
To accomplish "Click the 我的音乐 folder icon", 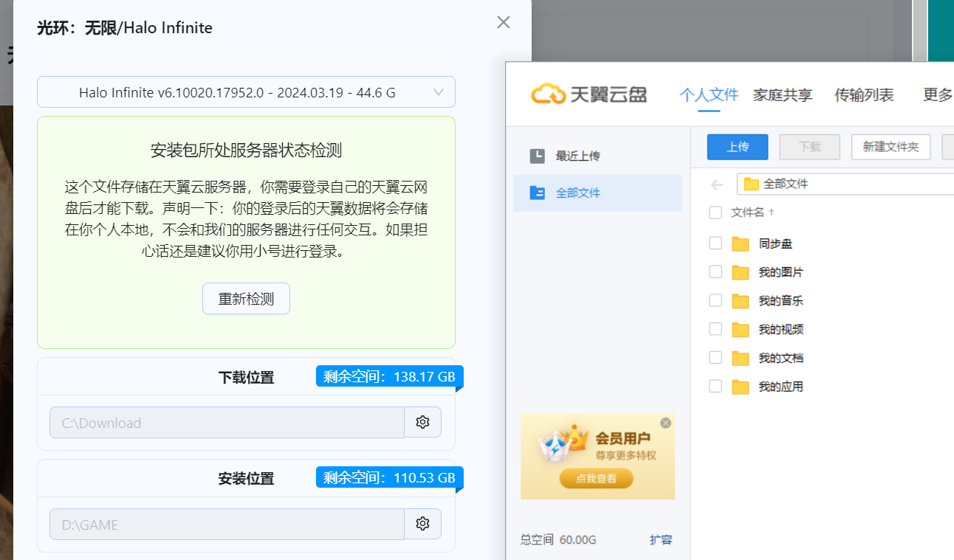I will pos(741,301).
